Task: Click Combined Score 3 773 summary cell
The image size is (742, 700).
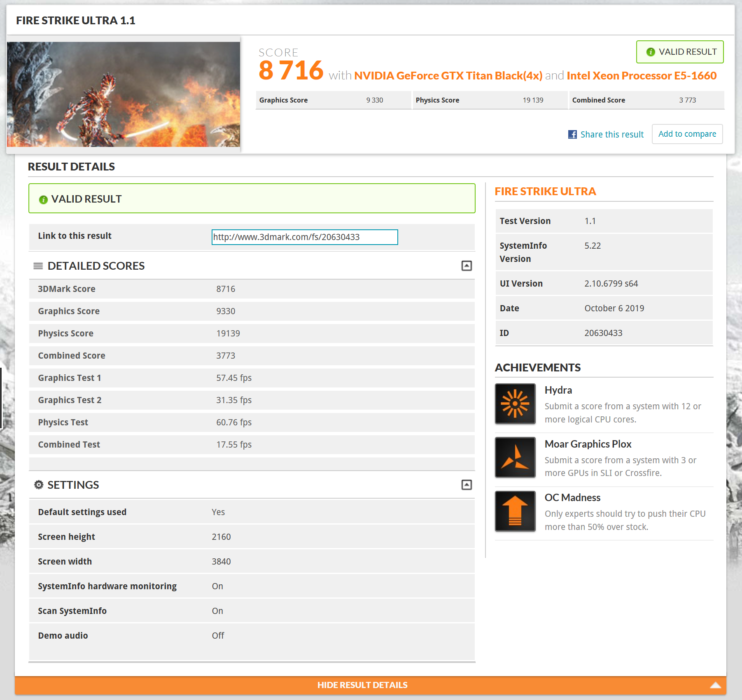Action: pos(646,100)
